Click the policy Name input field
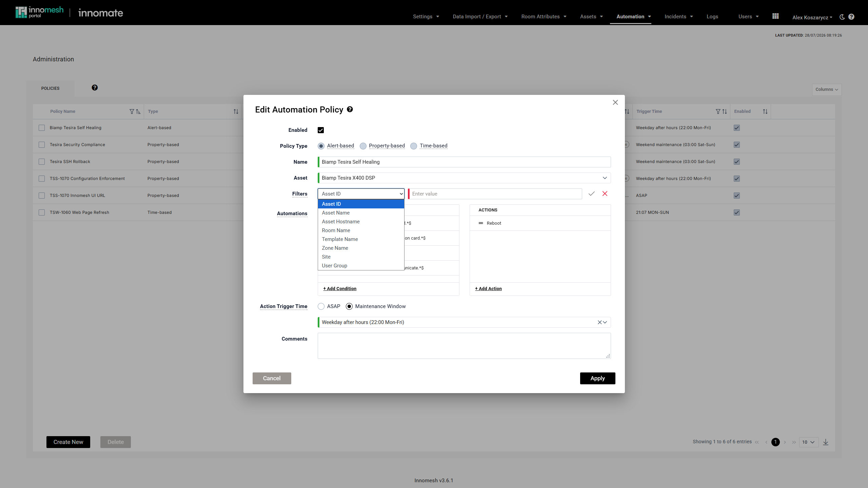868x488 pixels. coord(464,162)
